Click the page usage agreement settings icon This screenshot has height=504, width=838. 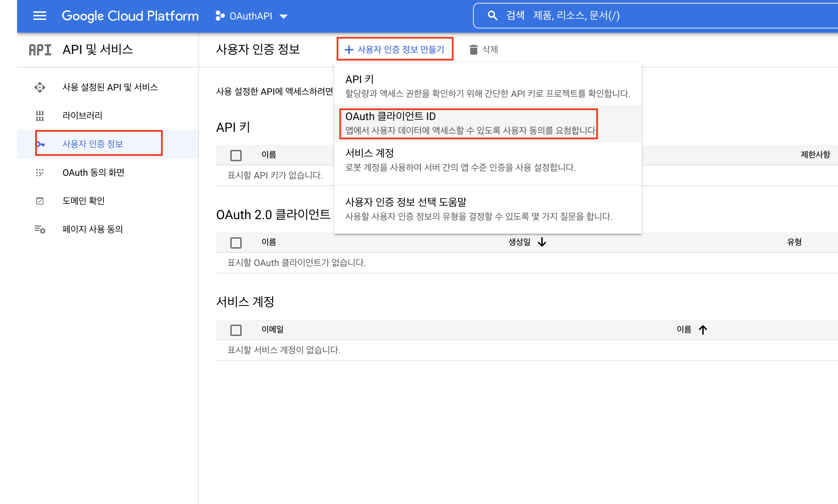coord(40,229)
